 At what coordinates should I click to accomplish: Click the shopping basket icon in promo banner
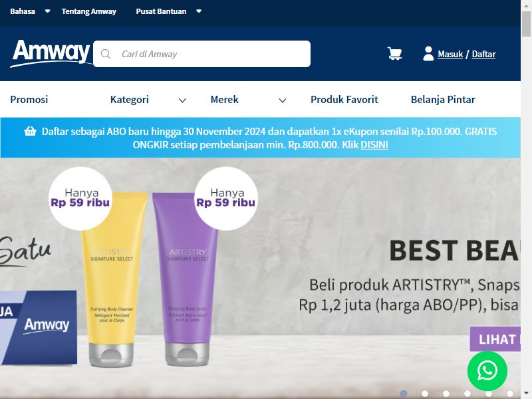(30, 131)
